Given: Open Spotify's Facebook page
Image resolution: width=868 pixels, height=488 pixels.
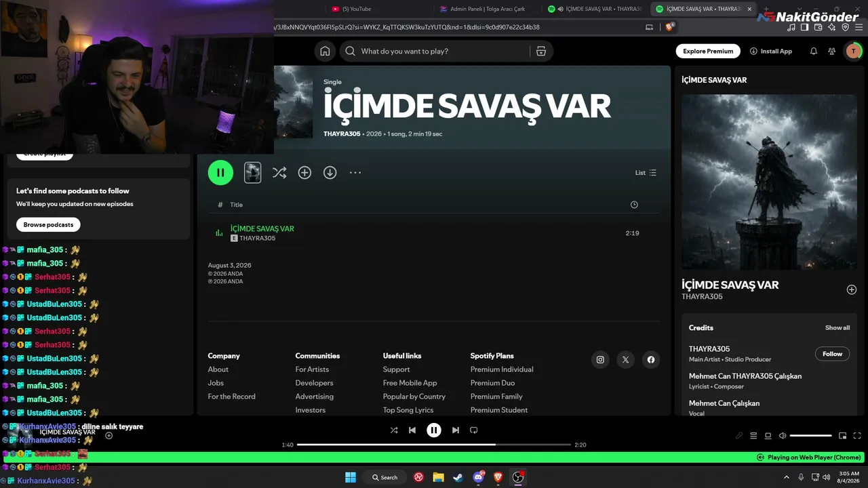Looking at the screenshot, I should (x=651, y=360).
